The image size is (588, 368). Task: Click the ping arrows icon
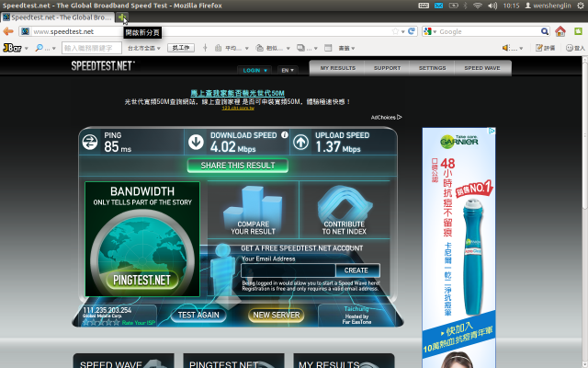90,143
